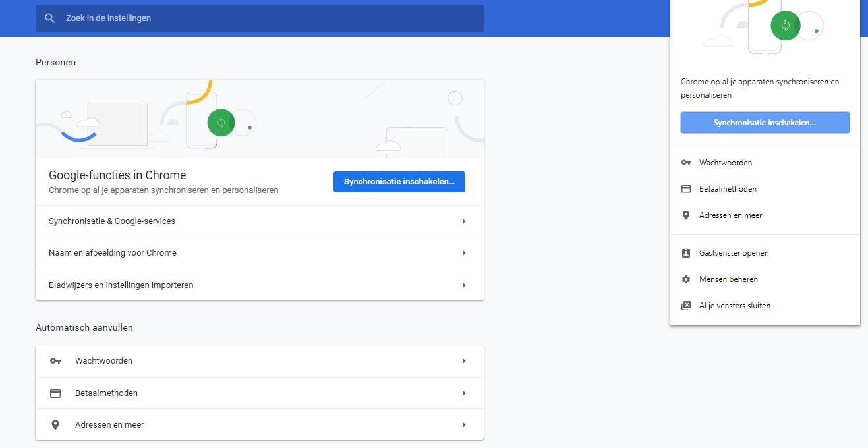Choose Gastvenster openen in the profile popup
Viewport: 868px width, 448px height.
(x=765, y=253)
